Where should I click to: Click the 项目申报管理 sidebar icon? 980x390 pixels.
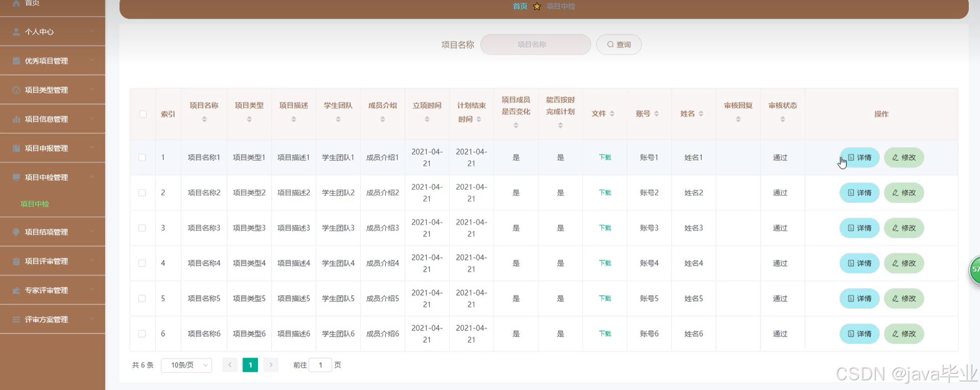[16, 148]
